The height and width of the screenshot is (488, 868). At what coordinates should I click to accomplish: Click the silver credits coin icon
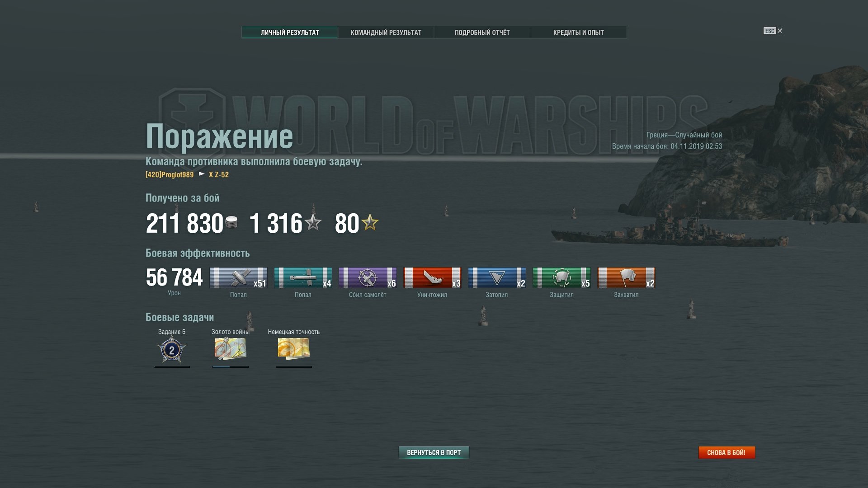click(x=231, y=222)
